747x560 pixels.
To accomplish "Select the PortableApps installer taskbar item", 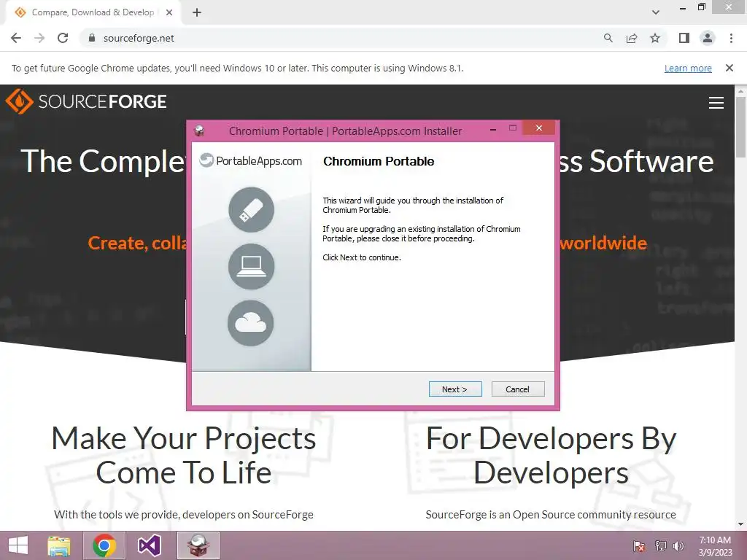I will [x=198, y=545].
